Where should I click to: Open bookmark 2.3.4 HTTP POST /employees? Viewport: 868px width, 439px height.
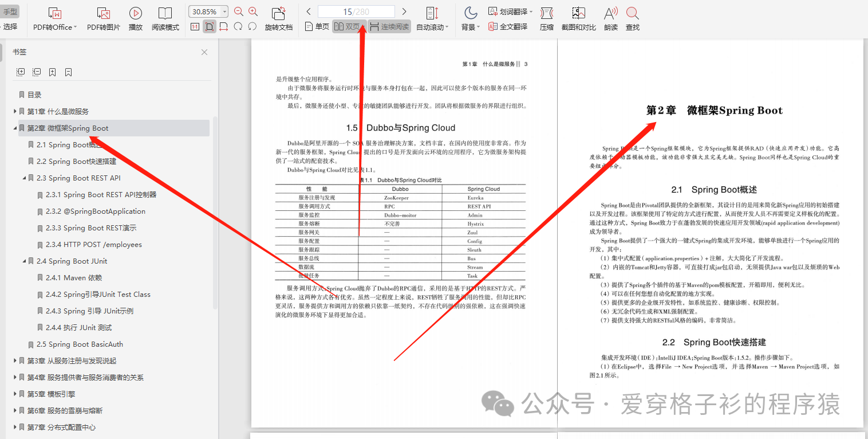pyautogui.click(x=93, y=245)
